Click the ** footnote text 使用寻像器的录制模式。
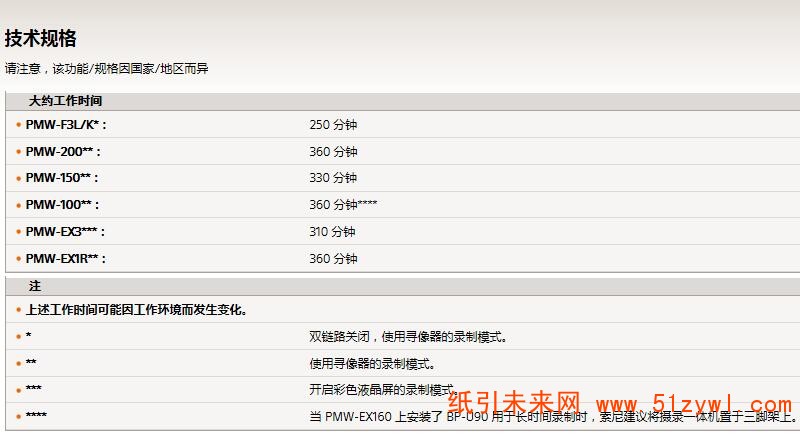 pos(372,364)
